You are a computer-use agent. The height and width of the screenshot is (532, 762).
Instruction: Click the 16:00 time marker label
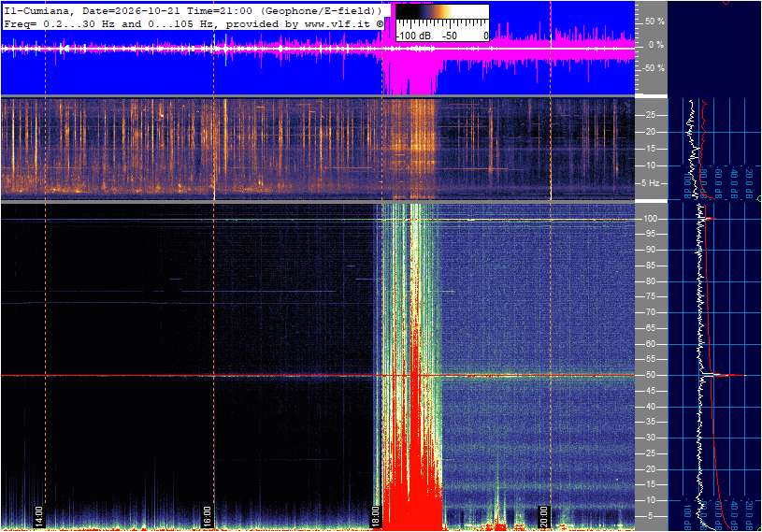pyautogui.click(x=207, y=516)
